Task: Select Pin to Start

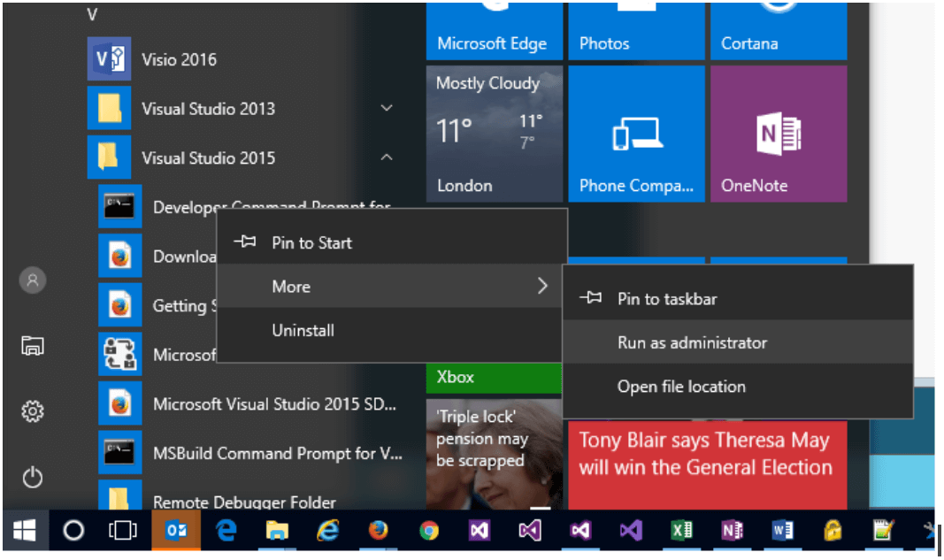Action: point(311,242)
